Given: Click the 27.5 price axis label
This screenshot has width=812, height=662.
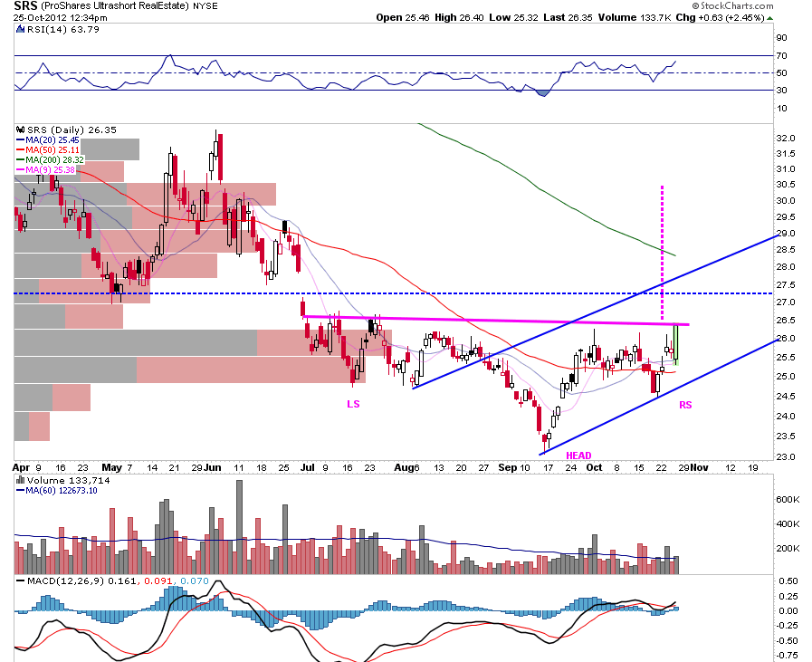Looking at the screenshot, I should coord(785,285).
